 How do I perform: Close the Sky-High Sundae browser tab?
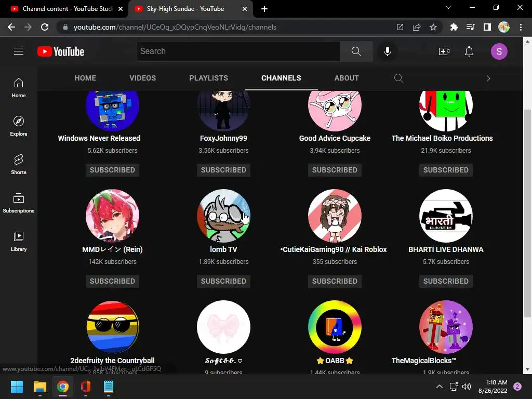point(245,9)
